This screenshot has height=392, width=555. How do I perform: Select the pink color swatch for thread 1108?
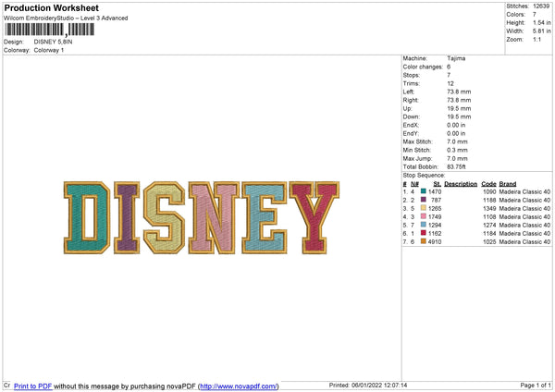click(x=424, y=216)
